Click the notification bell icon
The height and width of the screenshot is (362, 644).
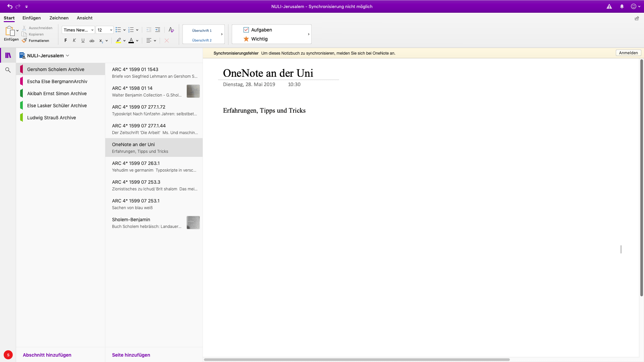point(622,6)
